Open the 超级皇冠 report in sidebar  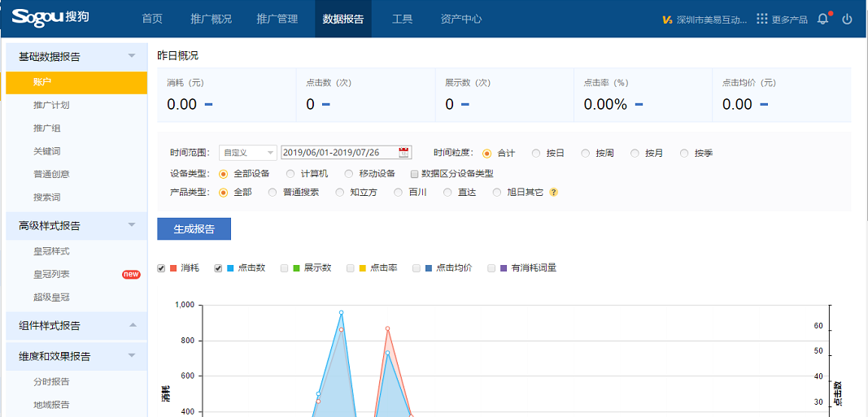(51, 298)
